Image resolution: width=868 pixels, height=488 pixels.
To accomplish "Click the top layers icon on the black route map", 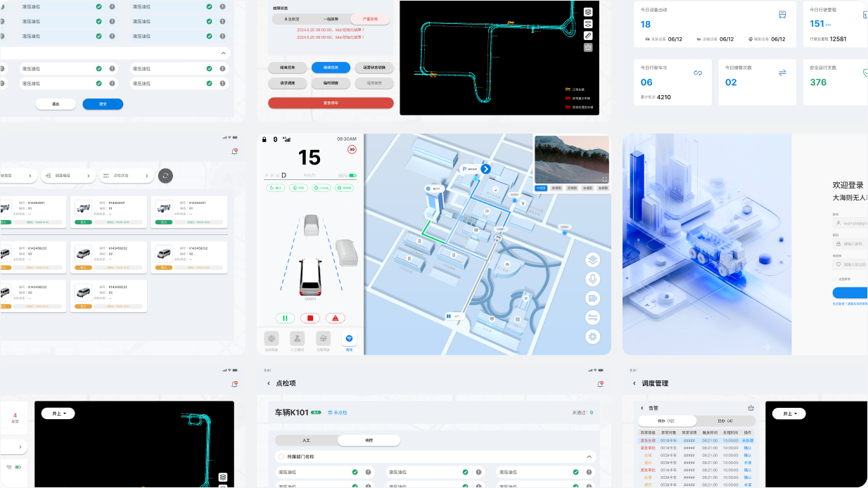I will (x=588, y=12).
